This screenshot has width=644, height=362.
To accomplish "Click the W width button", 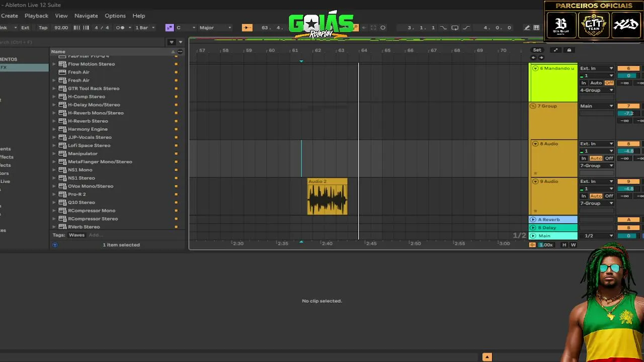I will coord(573,245).
